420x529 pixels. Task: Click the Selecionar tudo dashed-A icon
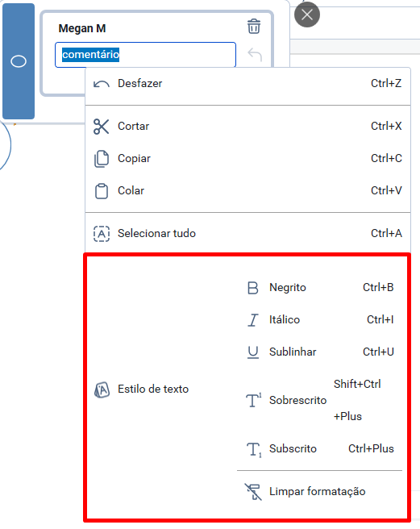[102, 234]
